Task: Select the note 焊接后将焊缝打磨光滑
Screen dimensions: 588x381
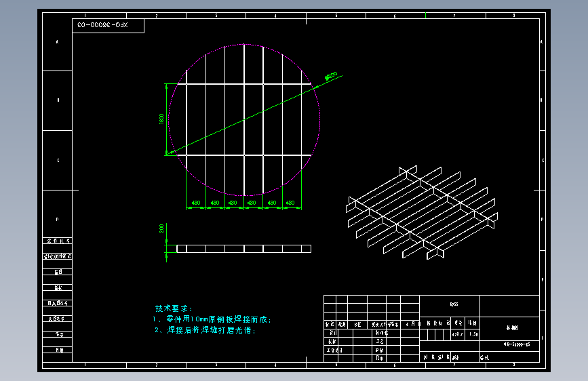Action: [x=205, y=330]
